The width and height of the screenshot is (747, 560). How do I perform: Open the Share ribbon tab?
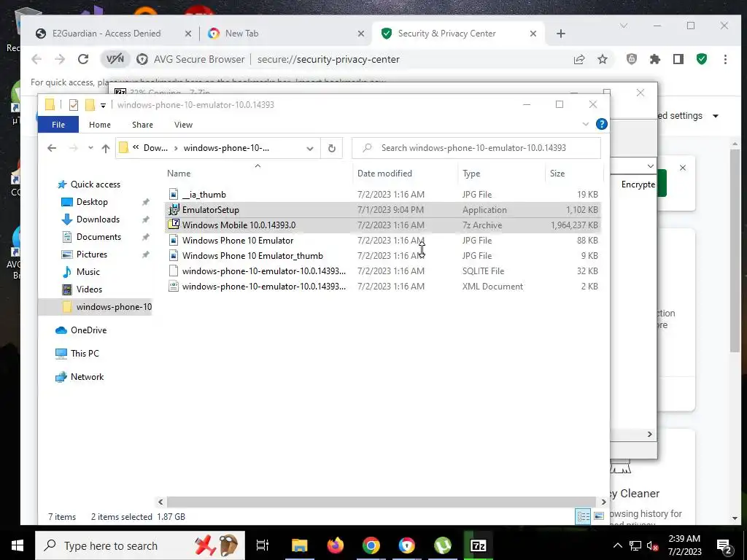pyautogui.click(x=142, y=124)
